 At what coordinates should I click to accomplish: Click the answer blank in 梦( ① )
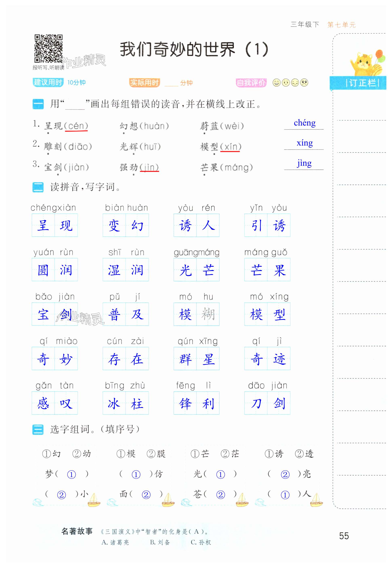[x=71, y=474]
